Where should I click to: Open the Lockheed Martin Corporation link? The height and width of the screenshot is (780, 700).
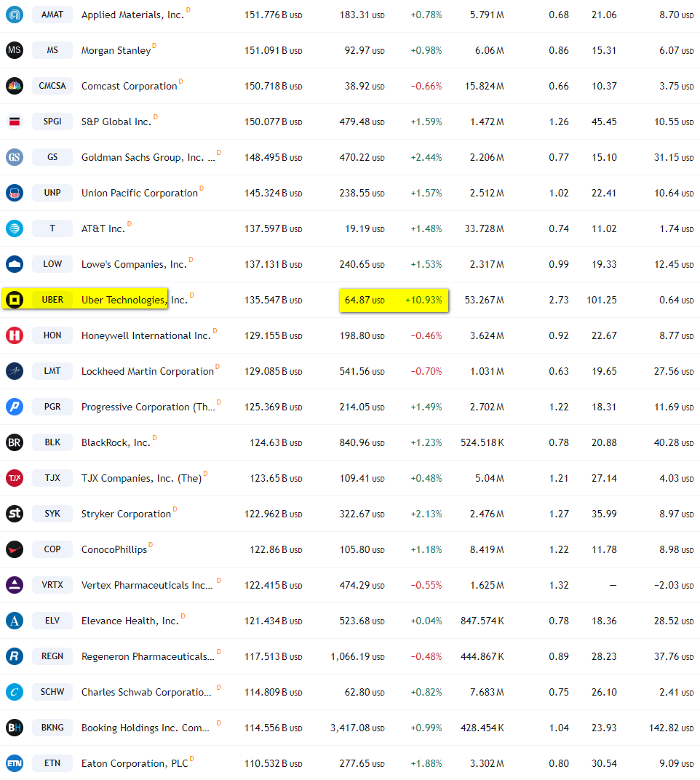(x=148, y=372)
